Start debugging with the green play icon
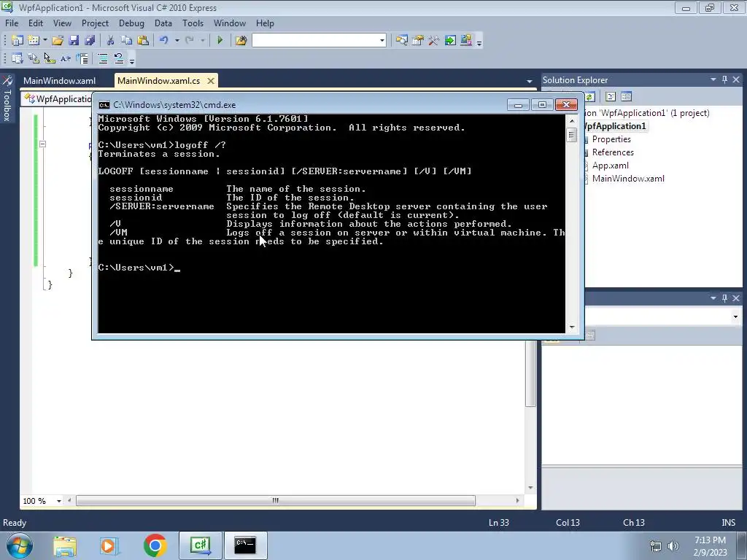Viewport: 747px width, 560px height. coord(220,41)
